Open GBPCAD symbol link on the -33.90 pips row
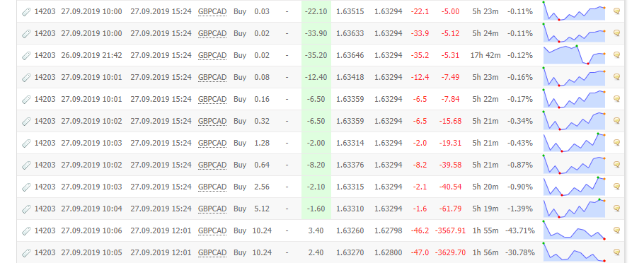The height and width of the screenshot is (263, 644). (212, 33)
